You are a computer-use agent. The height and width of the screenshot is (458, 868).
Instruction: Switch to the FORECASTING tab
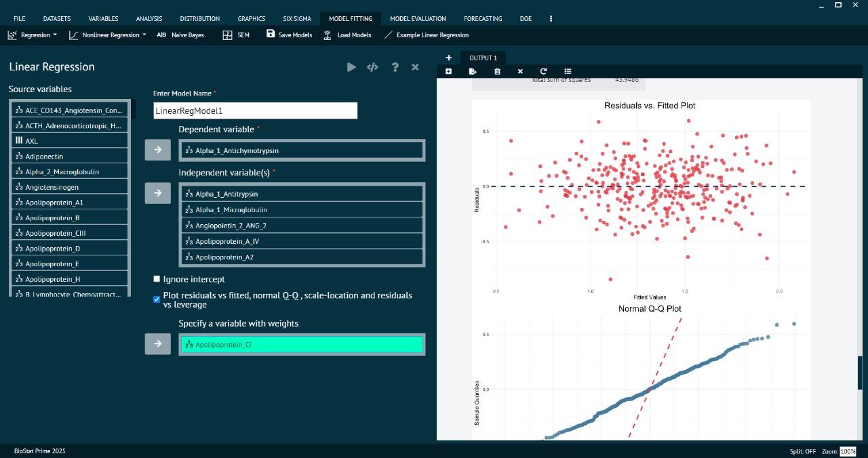483,18
